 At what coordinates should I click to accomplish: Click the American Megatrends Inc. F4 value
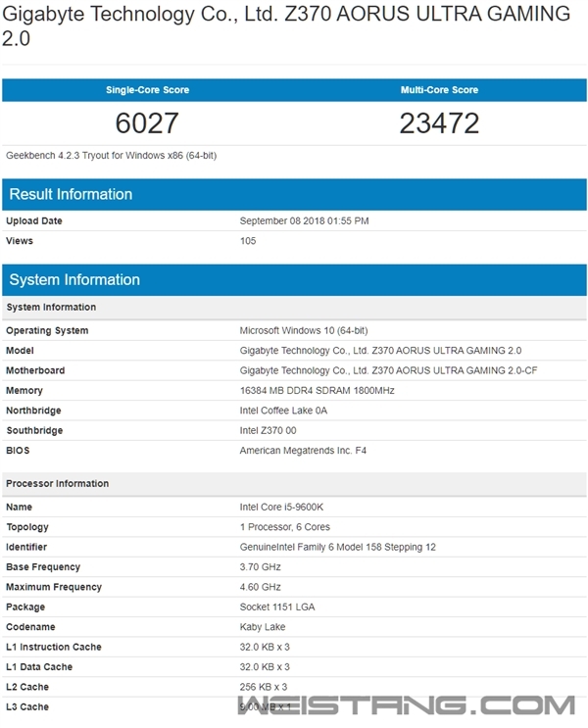tap(303, 451)
